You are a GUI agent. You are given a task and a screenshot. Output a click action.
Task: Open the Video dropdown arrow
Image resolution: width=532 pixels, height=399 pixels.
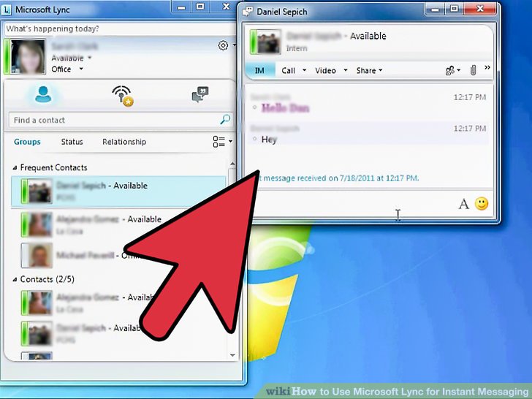346,70
